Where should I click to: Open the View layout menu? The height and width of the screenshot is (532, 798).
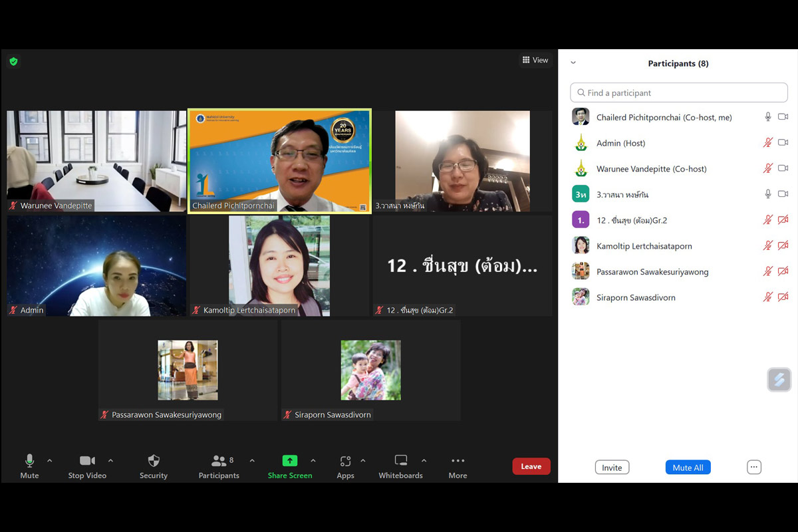click(x=535, y=60)
